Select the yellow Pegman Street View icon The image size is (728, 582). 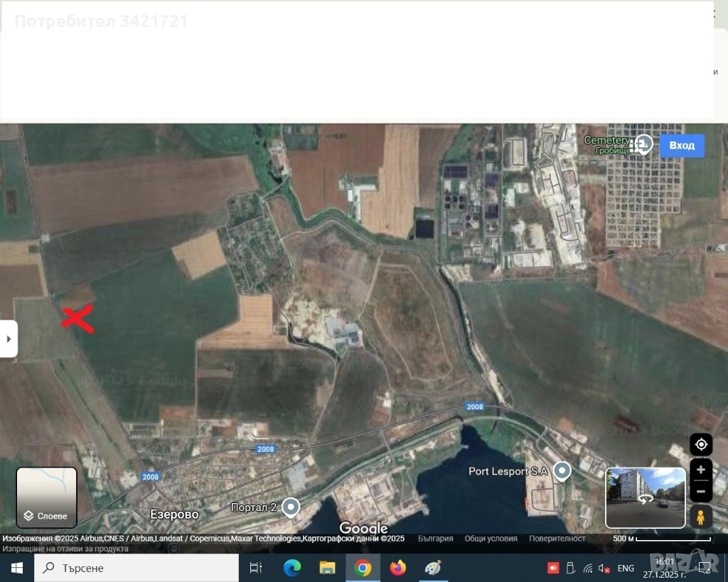(x=701, y=517)
